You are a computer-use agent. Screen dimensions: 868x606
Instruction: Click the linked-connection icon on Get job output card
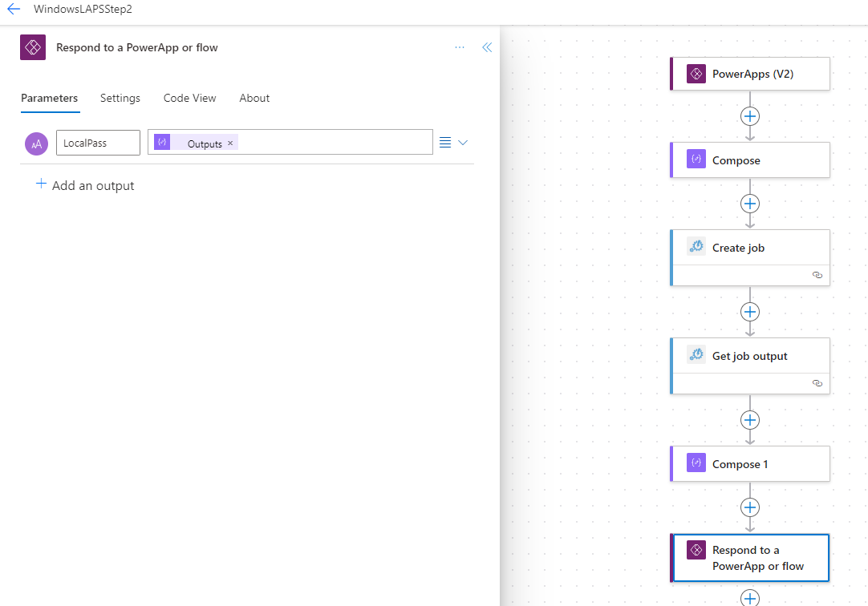click(817, 383)
